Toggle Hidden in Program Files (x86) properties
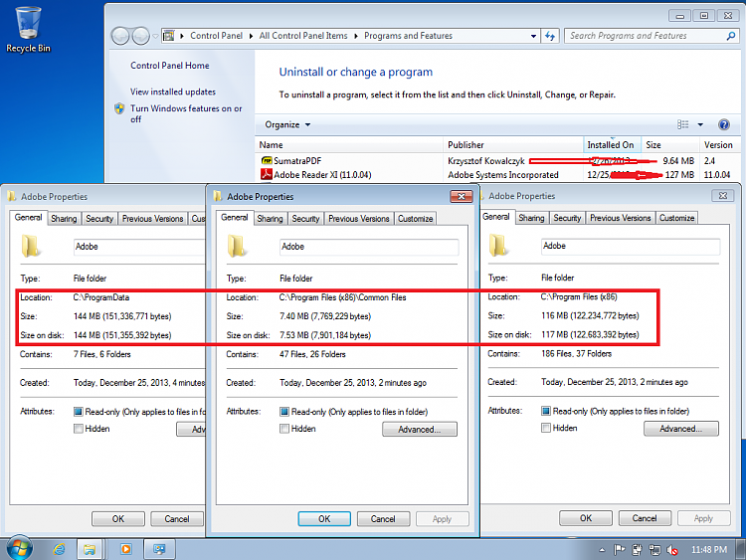746x560 pixels. (x=546, y=428)
